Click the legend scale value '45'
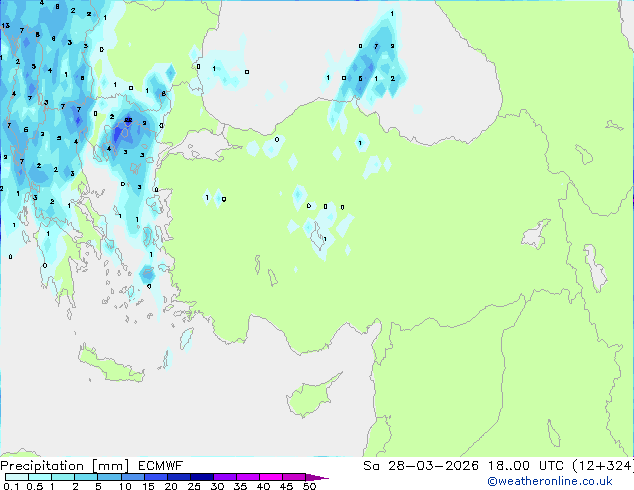Image resolution: width=634 pixels, height=490 pixels. click(x=286, y=486)
